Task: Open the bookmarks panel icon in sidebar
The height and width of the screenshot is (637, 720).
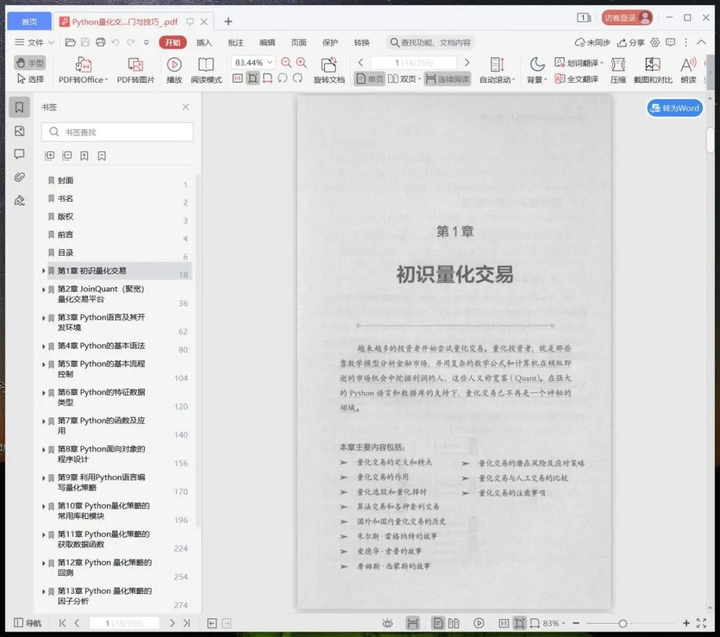Action: (19, 107)
